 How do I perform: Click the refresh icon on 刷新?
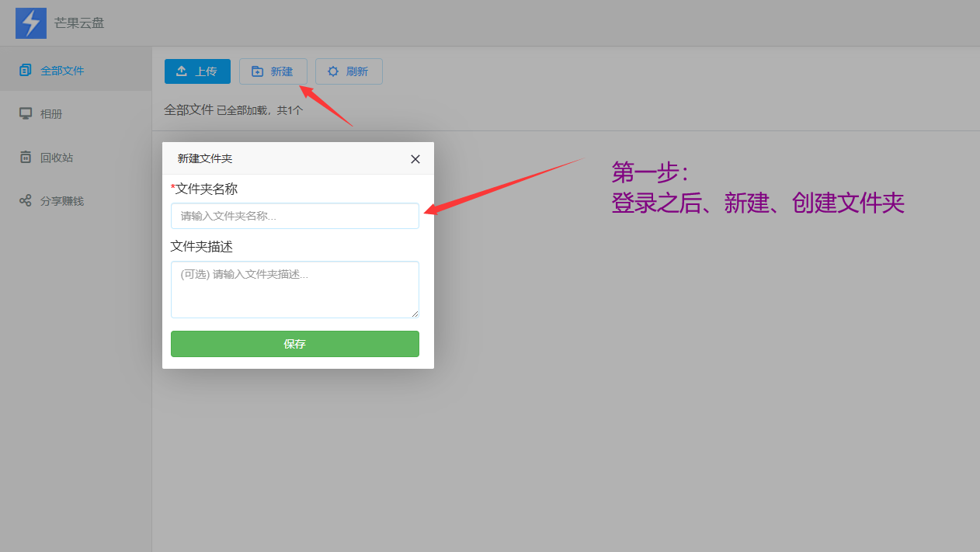tap(333, 71)
